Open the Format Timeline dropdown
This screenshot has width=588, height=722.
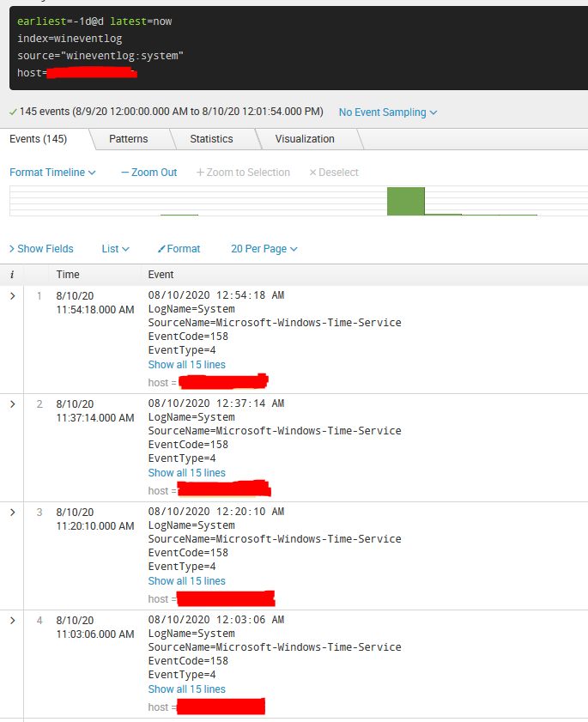(x=52, y=173)
